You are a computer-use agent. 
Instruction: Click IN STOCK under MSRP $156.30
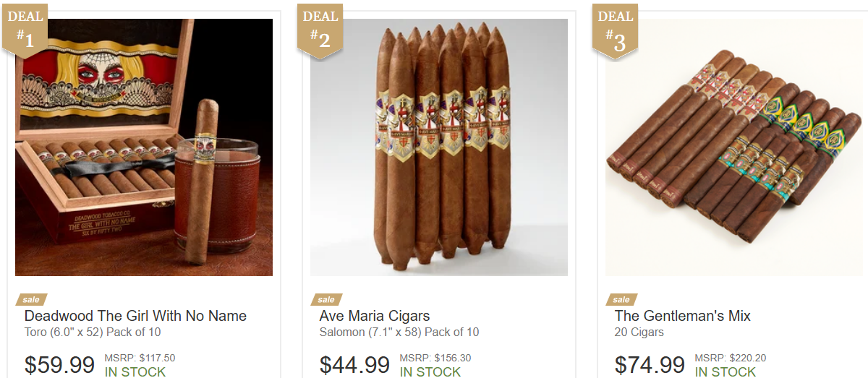[x=430, y=371]
